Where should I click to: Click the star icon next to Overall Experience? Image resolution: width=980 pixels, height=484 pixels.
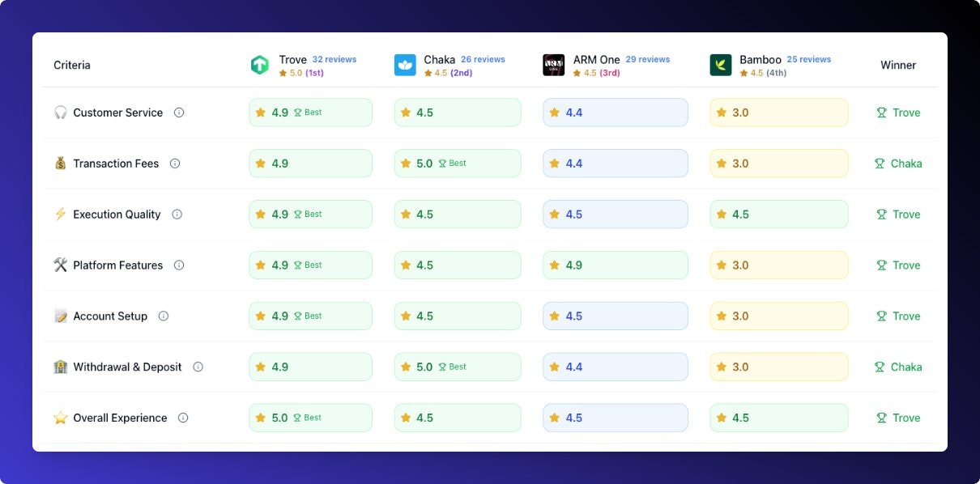click(x=59, y=418)
